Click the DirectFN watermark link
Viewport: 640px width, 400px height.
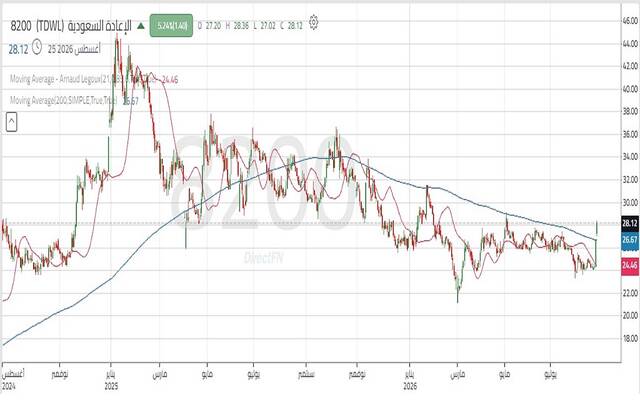(264, 258)
